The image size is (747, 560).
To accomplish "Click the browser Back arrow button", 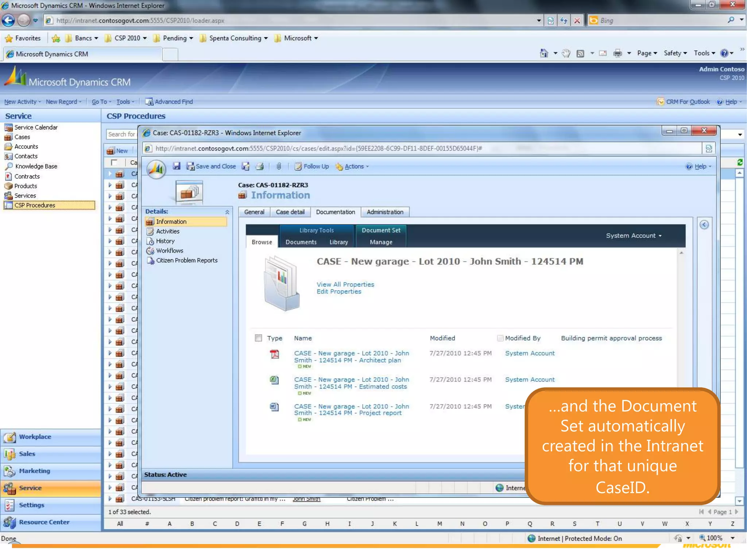I will point(8,20).
